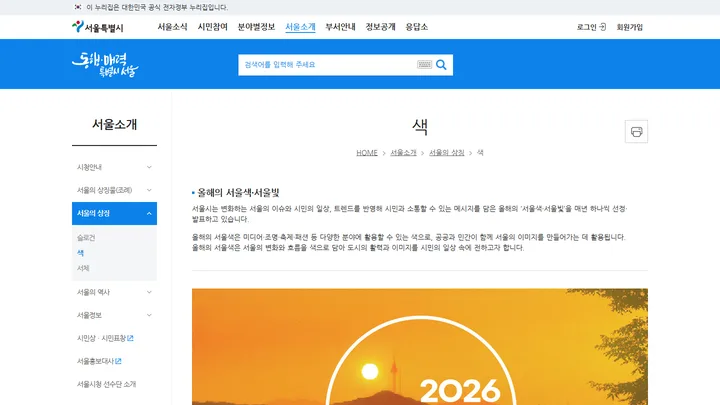Click the 2026 Seoul color sunset image
This screenshot has height=405, width=720.
point(420,347)
